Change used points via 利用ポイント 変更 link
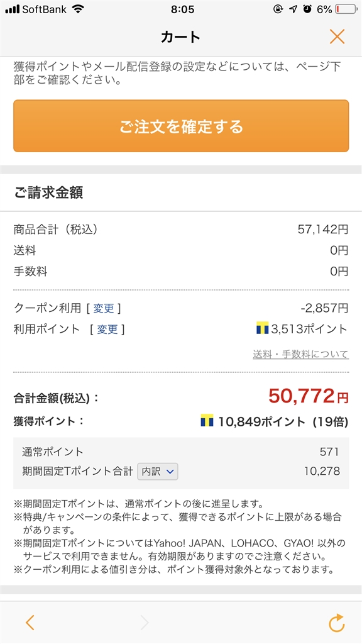This screenshot has width=362, height=644. 107,330
